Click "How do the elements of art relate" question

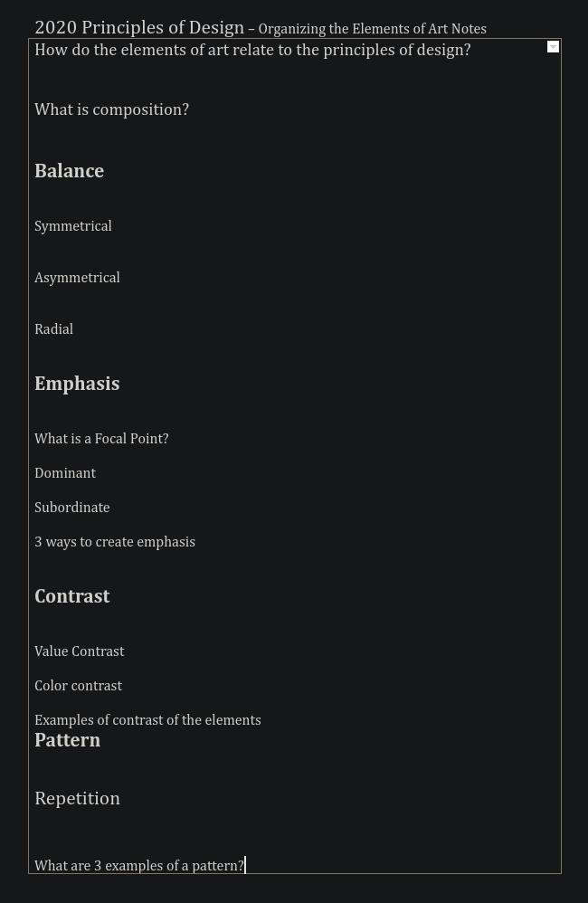(x=252, y=50)
